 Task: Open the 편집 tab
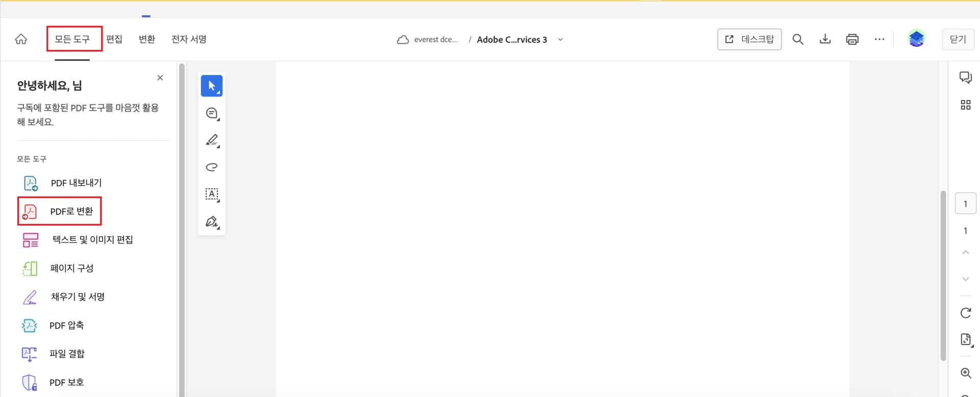click(x=114, y=39)
